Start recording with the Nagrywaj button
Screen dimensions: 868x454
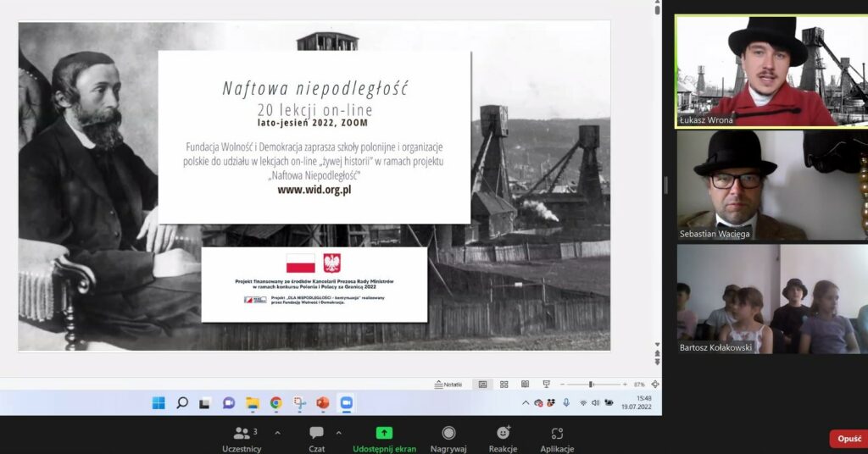point(448,438)
